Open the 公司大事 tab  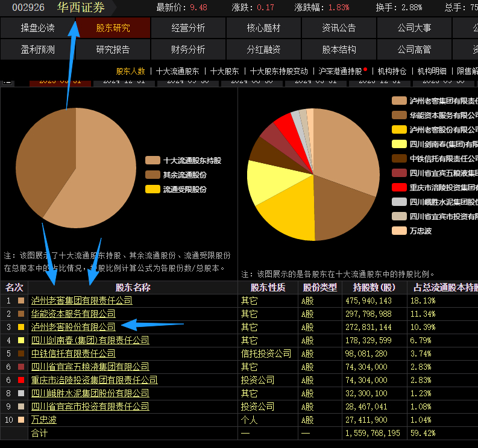pos(414,28)
